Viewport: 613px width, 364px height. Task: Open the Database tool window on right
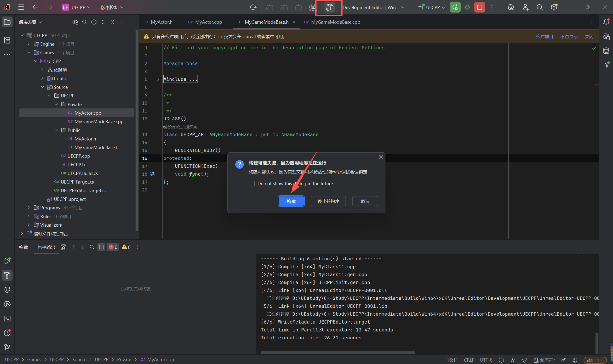pos(606,51)
